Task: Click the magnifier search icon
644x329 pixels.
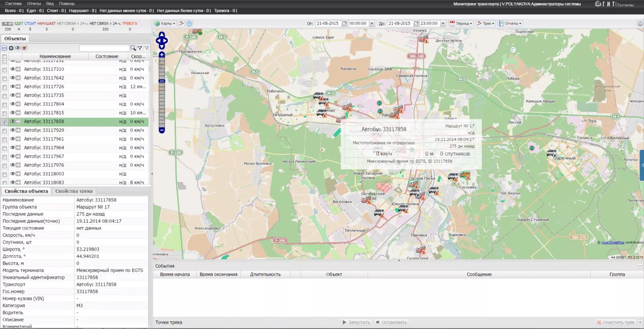Action: (x=133, y=48)
